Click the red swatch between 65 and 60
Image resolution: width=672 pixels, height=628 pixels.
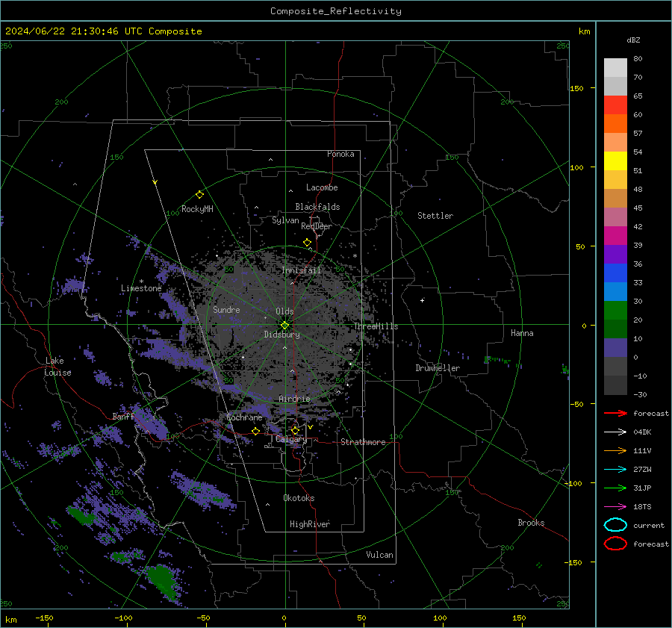click(x=615, y=105)
